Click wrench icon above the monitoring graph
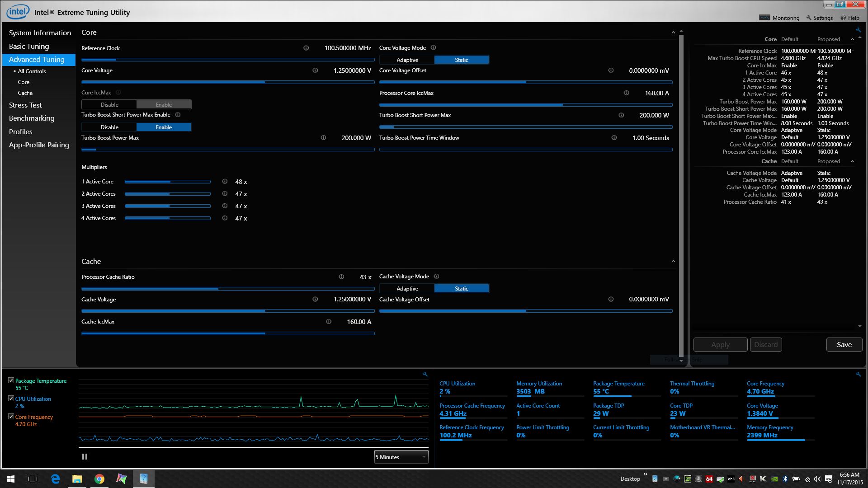Image resolution: width=868 pixels, height=488 pixels. (x=425, y=374)
